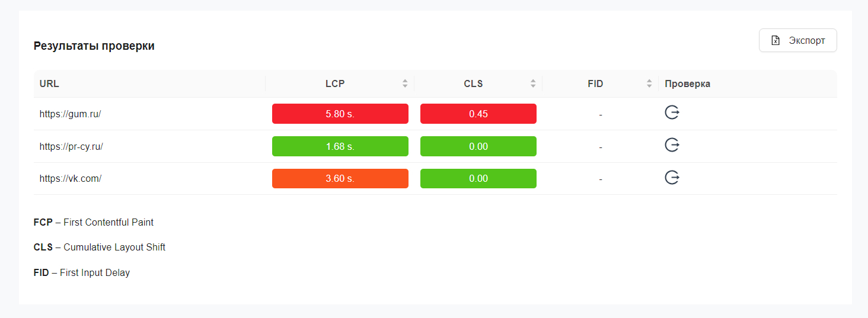Open the https://gum.ru/ URL
Image resolution: width=868 pixels, height=318 pixels.
(70, 114)
